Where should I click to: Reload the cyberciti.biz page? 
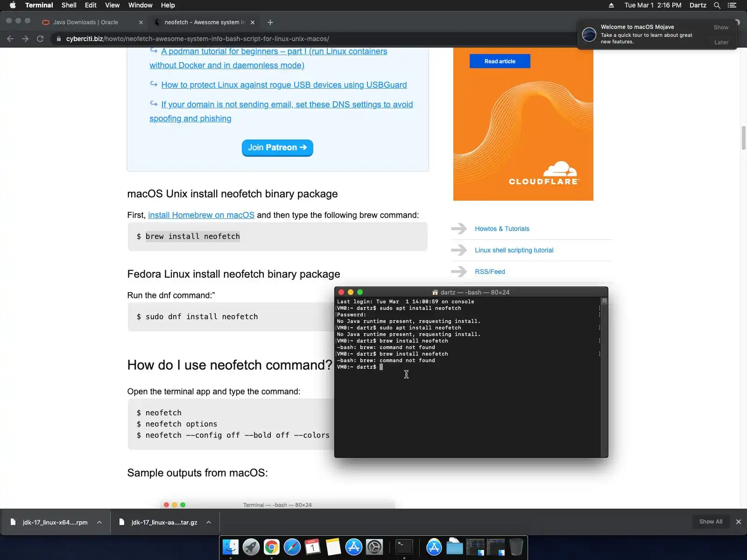[40, 39]
